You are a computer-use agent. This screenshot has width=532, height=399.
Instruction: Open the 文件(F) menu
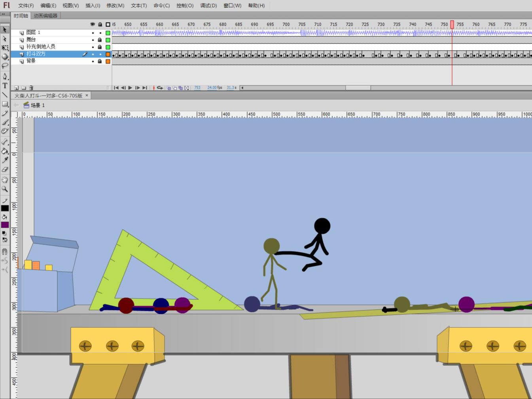[26, 6]
